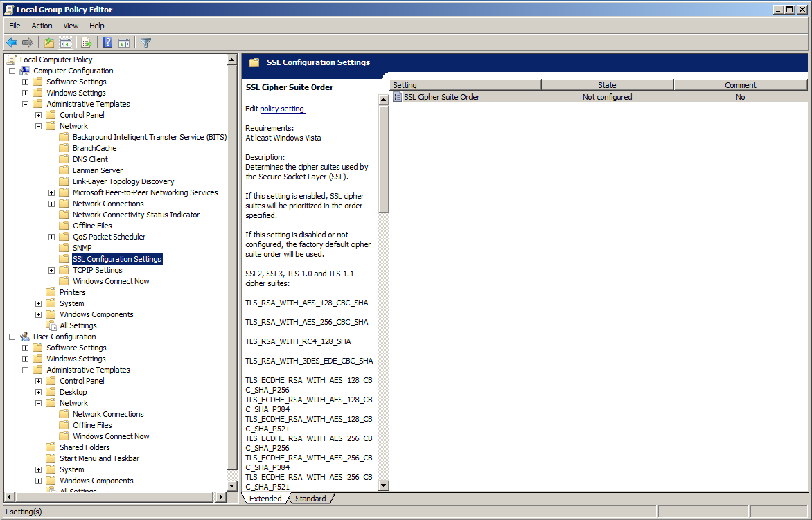Image resolution: width=812 pixels, height=520 pixels.
Task: Expand Network Connections under Computer Configuration
Action: click(51, 204)
